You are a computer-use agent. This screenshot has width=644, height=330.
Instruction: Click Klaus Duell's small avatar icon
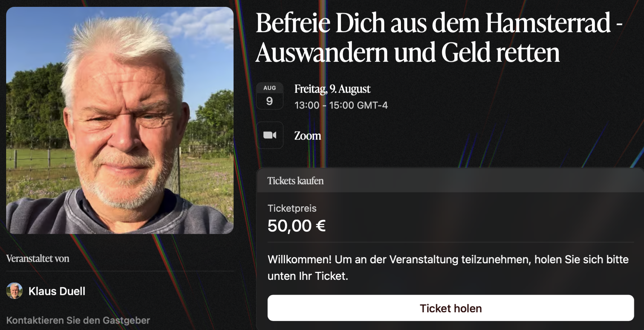pyautogui.click(x=14, y=291)
